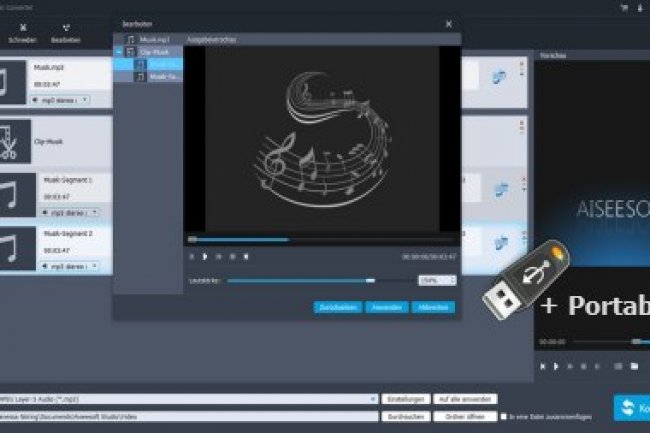Click play button in Vorschau panel controls

coord(556,366)
